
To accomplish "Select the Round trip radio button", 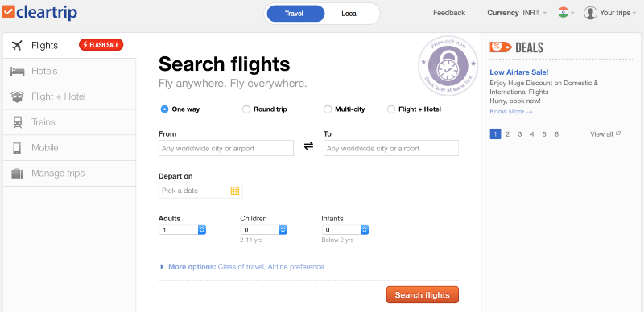I will pos(246,109).
